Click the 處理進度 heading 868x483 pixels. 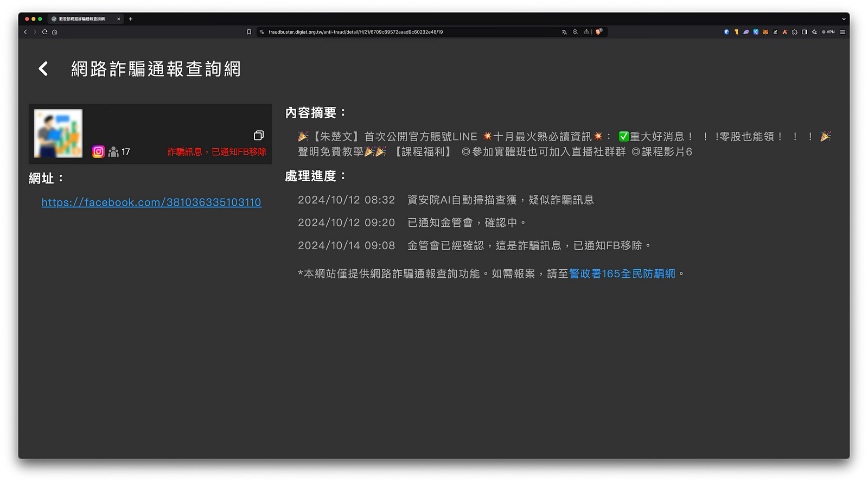(x=316, y=176)
